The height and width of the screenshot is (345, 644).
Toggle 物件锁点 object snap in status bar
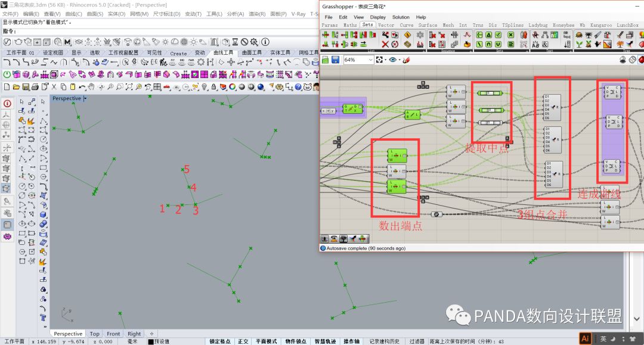[296, 341]
